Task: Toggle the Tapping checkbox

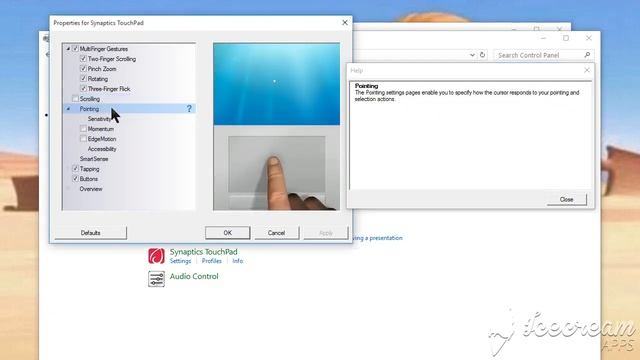Action: tap(75, 169)
